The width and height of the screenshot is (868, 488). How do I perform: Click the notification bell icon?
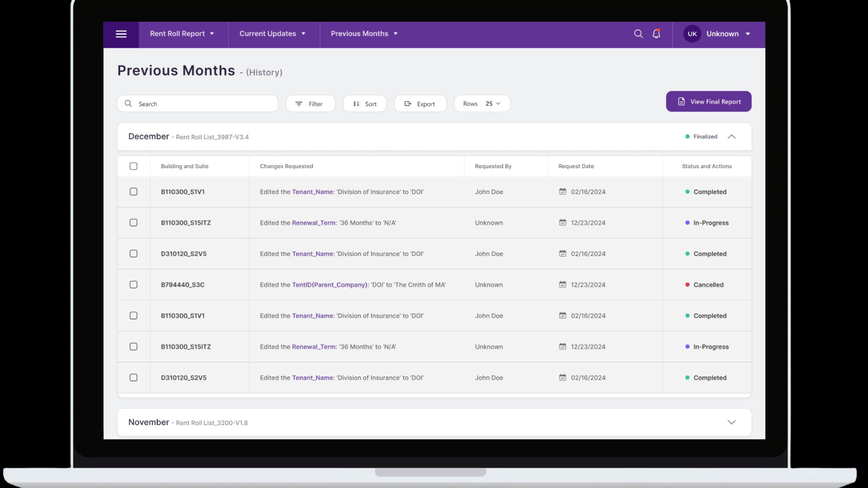[656, 33]
